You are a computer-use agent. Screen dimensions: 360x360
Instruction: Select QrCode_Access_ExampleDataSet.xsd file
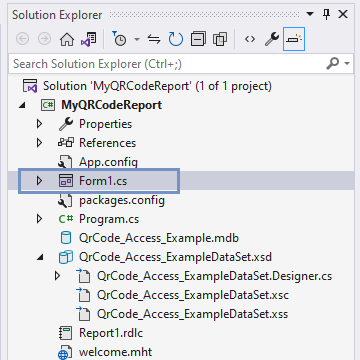point(175,257)
